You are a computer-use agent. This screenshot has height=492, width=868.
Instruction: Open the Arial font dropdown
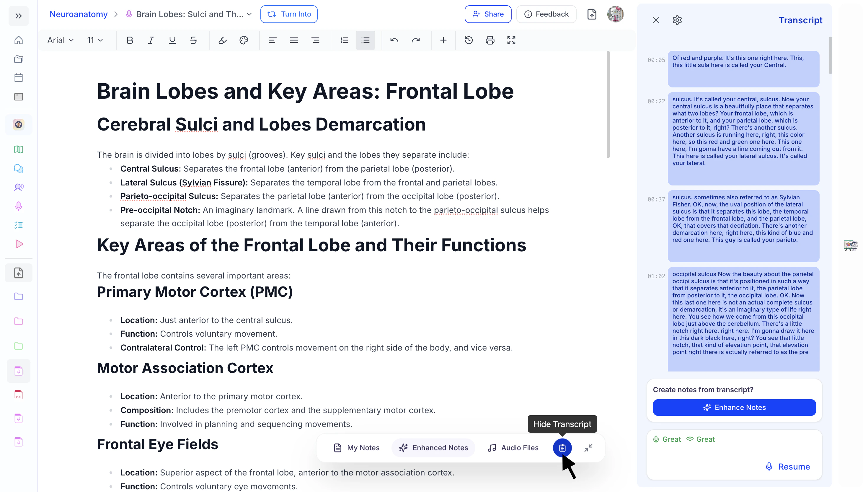coord(60,40)
